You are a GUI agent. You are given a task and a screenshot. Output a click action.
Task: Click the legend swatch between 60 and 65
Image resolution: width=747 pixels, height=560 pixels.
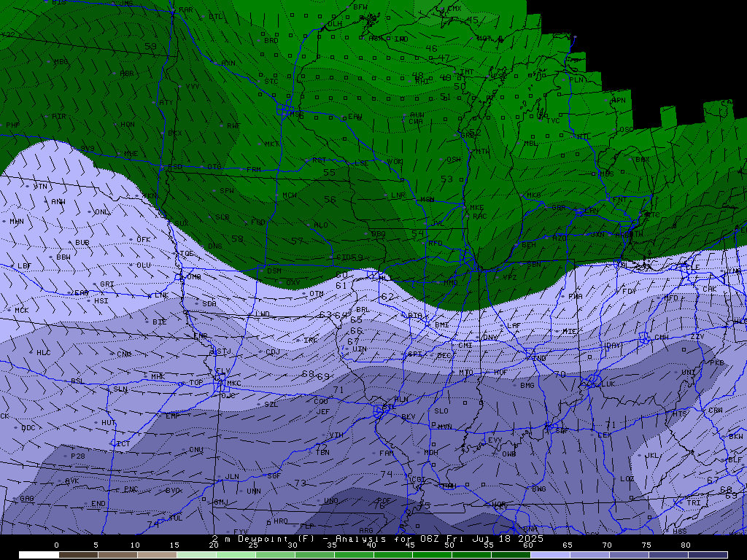(550, 555)
